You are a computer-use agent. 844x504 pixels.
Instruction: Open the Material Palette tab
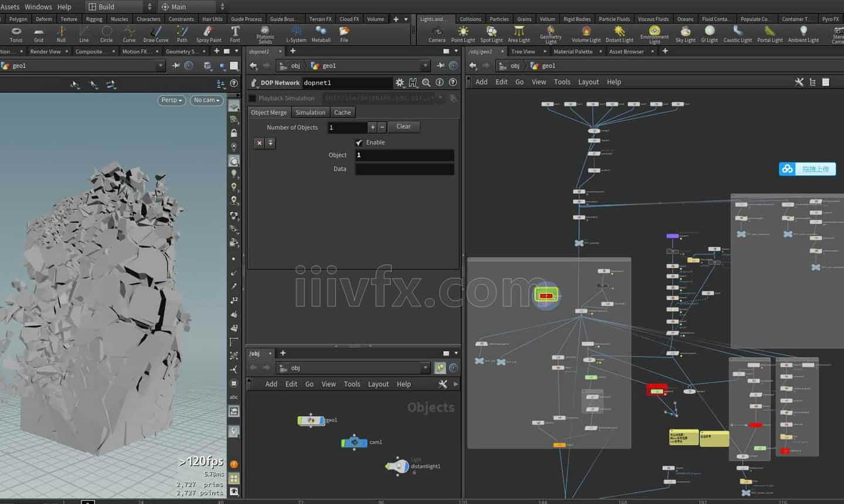tap(572, 52)
